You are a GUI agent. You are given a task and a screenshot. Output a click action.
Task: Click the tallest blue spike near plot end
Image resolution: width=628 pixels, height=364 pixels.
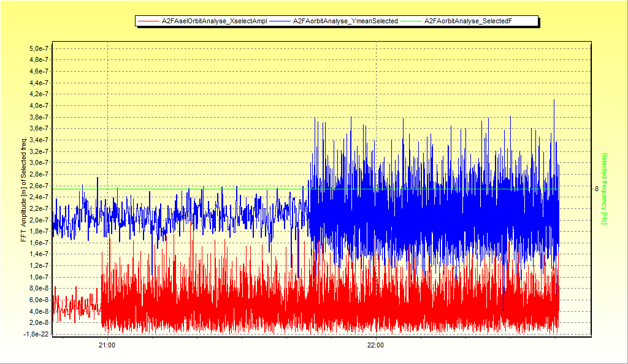554,101
